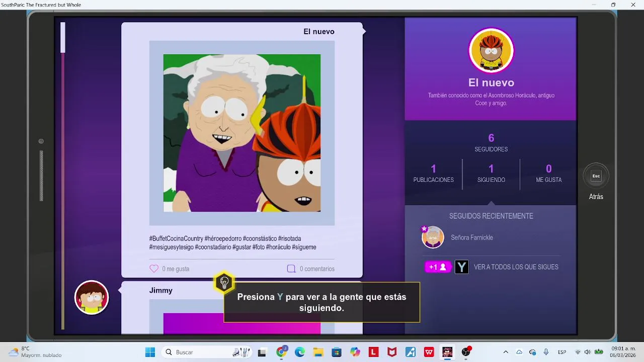Open the weather widget showing 8°C
The width and height of the screenshot is (644, 362).
pos(35,352)
